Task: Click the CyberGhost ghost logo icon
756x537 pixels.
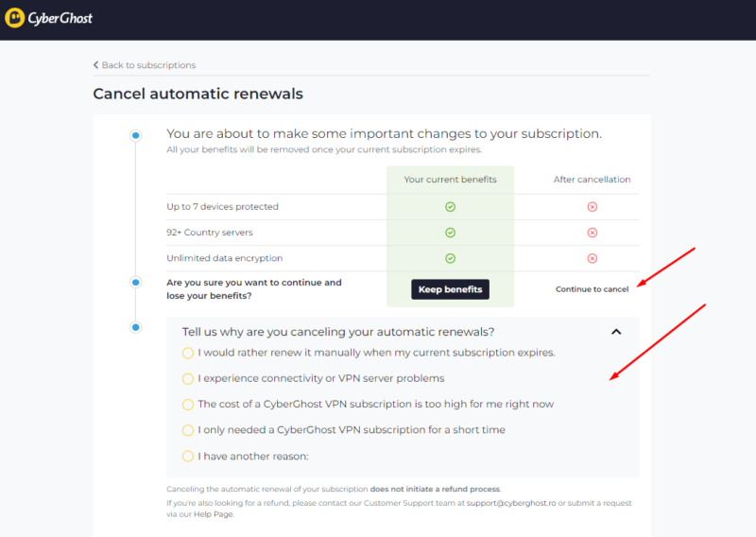Action: (14, 18)
